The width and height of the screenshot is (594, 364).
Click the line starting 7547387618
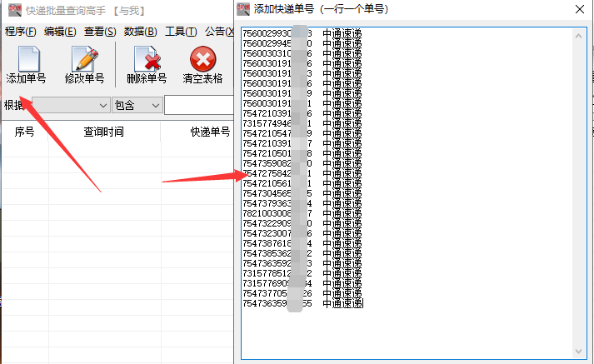tap(302, 243)
